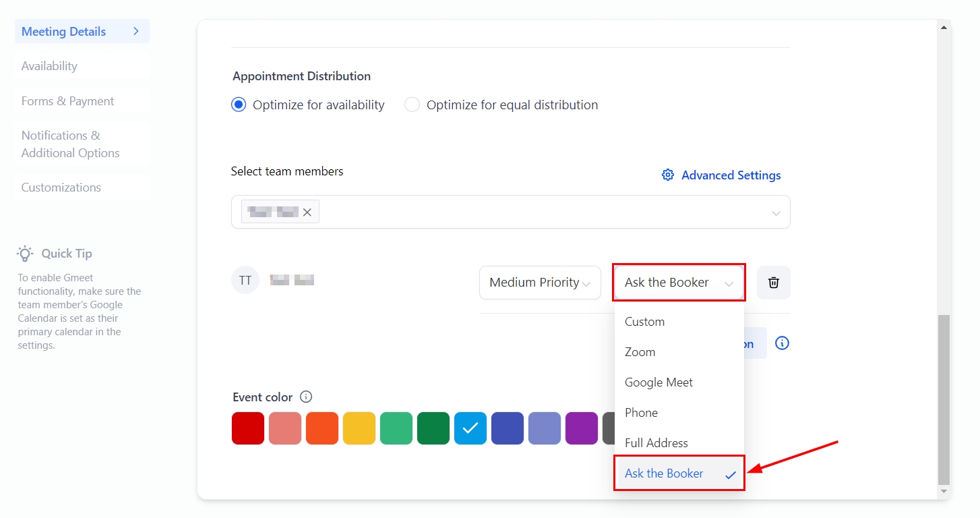The image size is (980, 518).
Task: Pick the red event color swatch
Action: 248,428
